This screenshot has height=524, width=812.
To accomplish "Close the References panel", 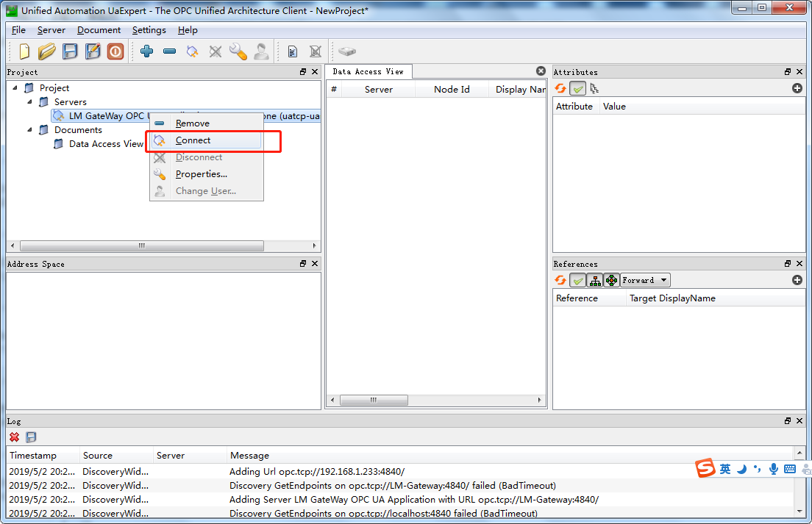I will coord(799,264).
